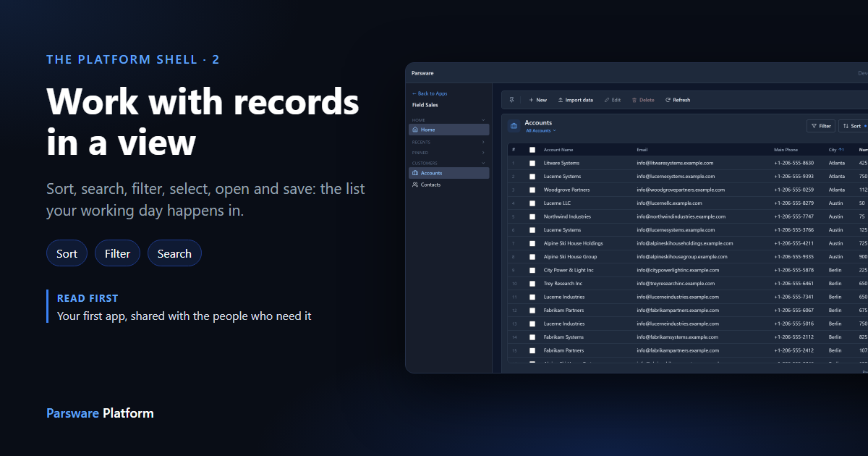Open the Northwind Industries account name
Image resolution: width=868 pixels, height=456 pixels.
[567, 216]
